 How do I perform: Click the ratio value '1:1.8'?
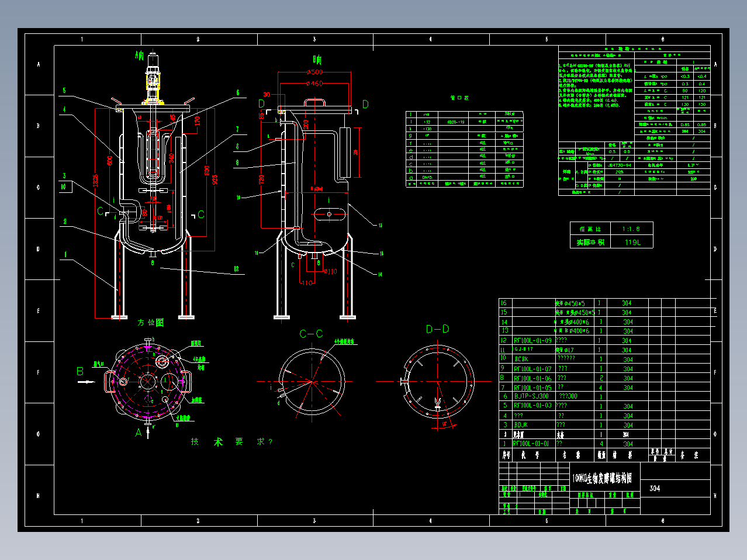coord(631,229)
